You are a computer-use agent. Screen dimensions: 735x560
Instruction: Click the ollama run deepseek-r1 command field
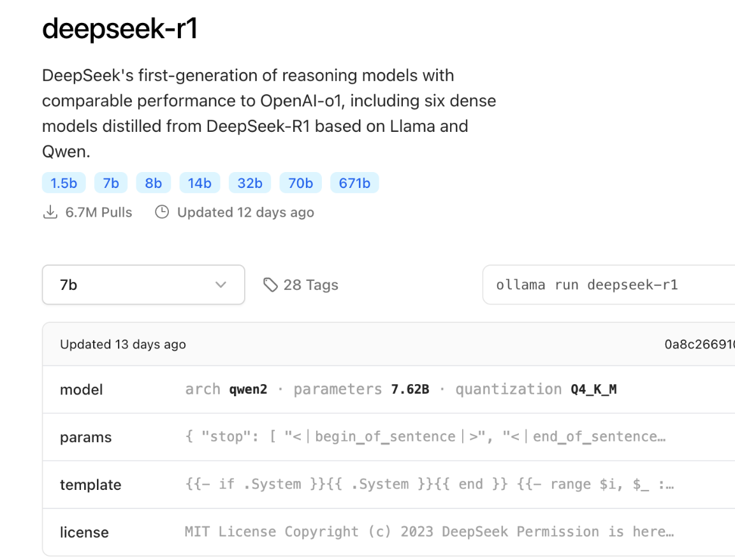click(x=609, y=284)
